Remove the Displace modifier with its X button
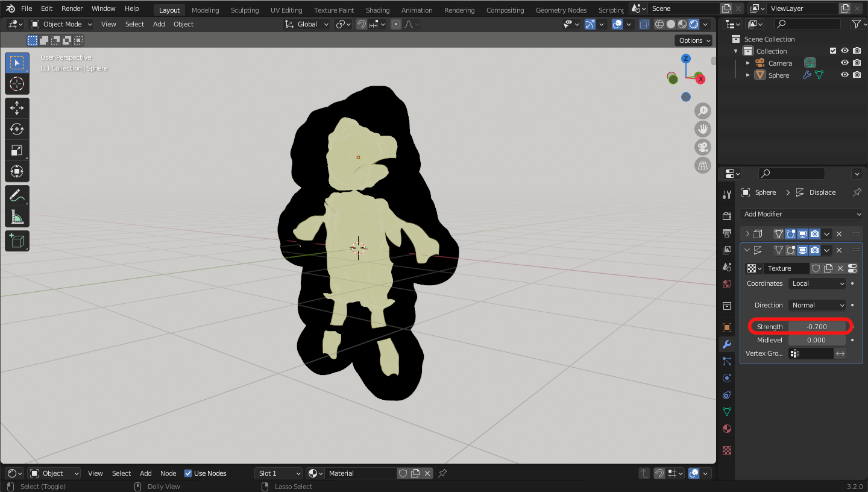This screenshot has height=492, width=868. point(839,250)
